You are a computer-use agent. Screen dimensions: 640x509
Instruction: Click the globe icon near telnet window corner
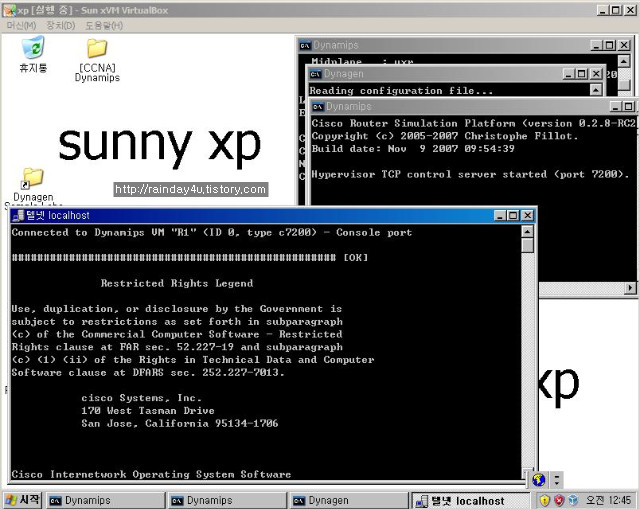click(x=539, y=480)
